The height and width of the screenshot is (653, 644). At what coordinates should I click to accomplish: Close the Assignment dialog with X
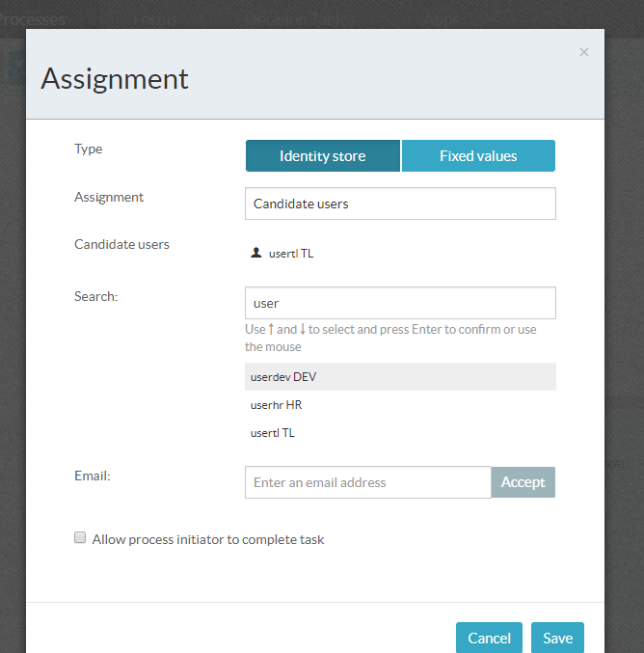[583, 52]
